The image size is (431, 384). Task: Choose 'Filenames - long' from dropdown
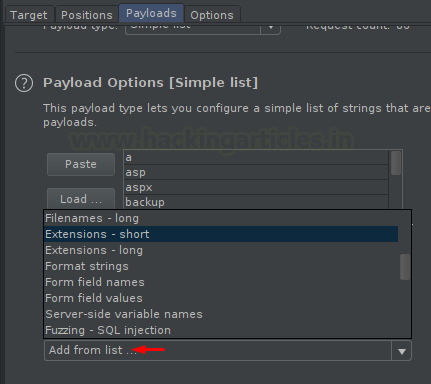[221, 218]
